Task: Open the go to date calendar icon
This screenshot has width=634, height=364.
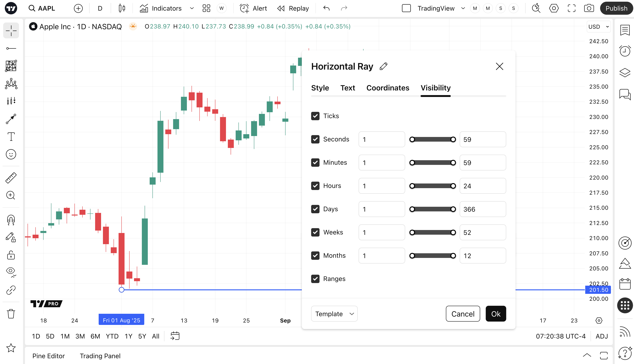Action: [x=175, y=336]
